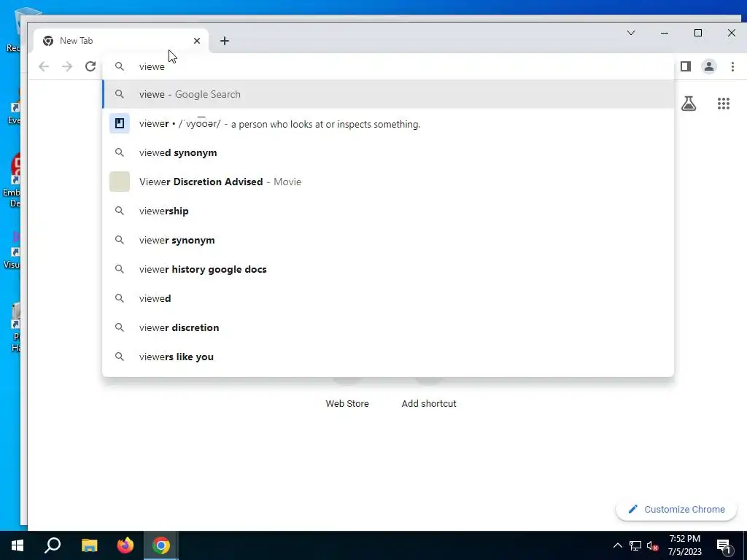Click the address bar with 'viewe'
The image size is (747, 560).
(x=388, y=66)
